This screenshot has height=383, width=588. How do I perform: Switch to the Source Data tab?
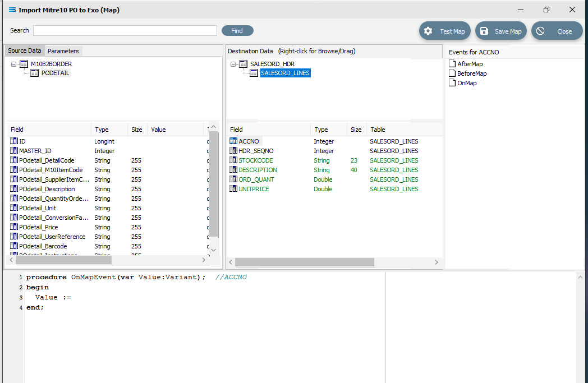[24, 50]
